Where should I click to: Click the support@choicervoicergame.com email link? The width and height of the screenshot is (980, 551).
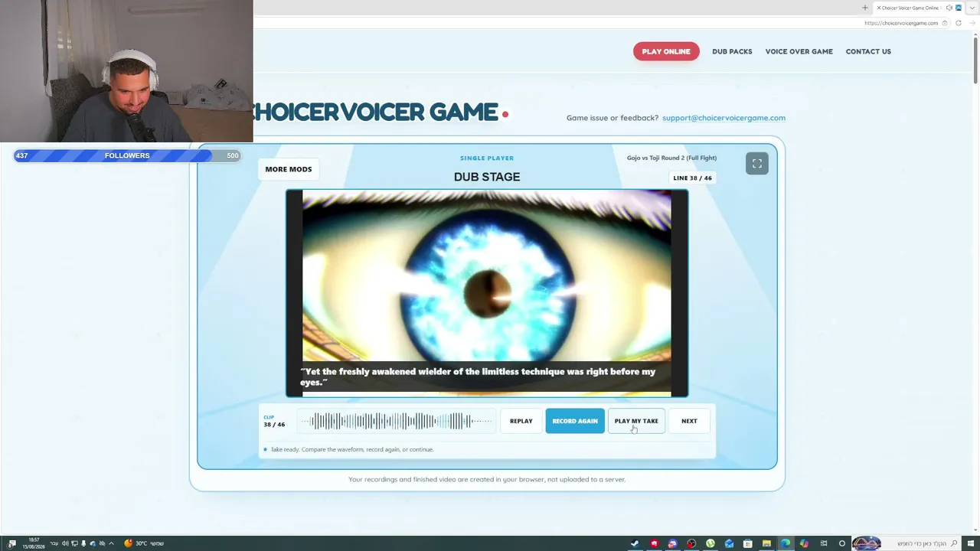(x=724, y=118)
